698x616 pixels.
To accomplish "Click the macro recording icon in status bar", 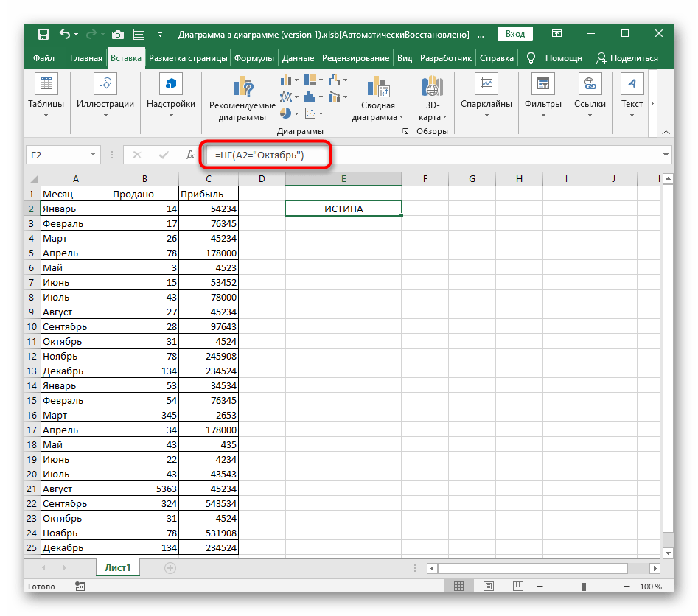I will click(x=80, y=587).
